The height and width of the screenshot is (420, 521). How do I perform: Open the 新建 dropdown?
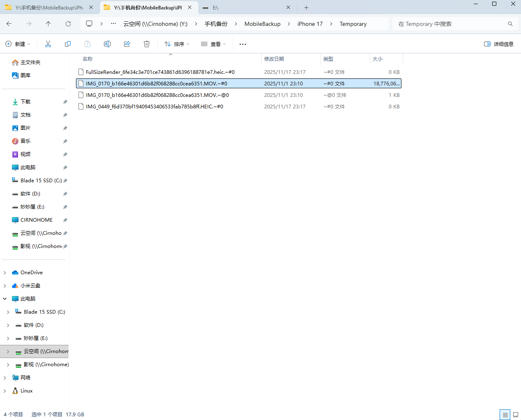click(18, 44)
